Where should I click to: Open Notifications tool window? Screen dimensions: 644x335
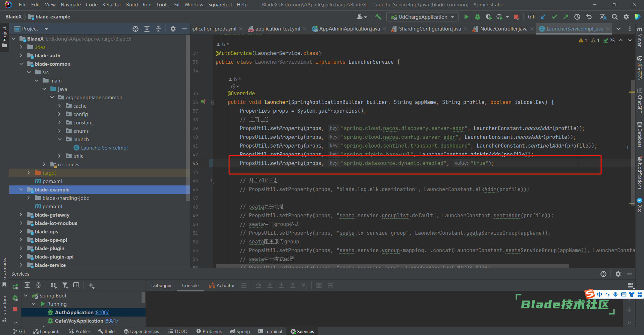(640, 173)
